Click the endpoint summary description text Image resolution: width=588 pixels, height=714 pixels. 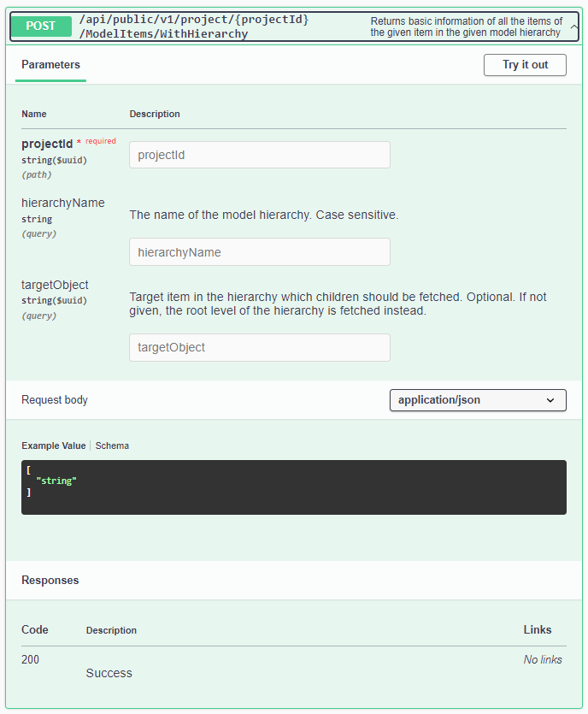click(x=466, y=27)
